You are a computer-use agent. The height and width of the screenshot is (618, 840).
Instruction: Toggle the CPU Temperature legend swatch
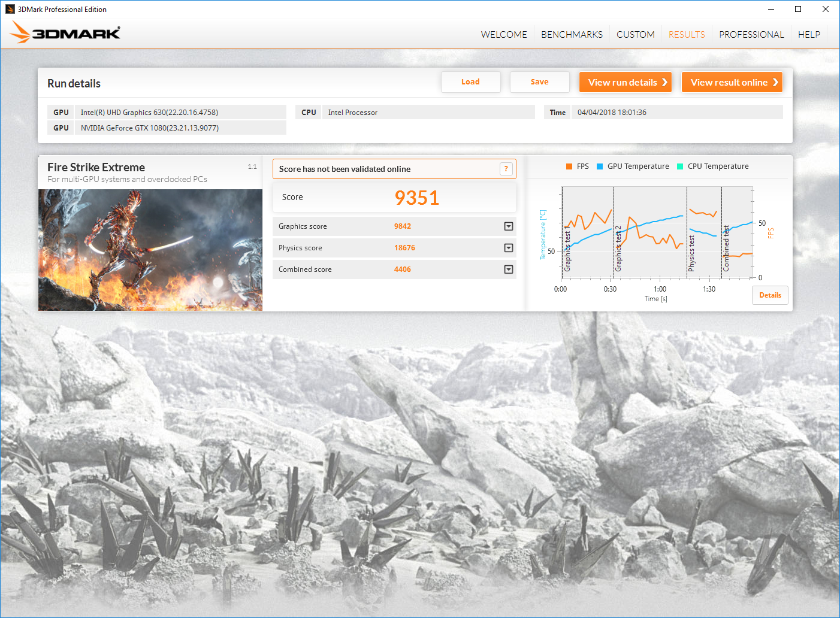(680, 166)
